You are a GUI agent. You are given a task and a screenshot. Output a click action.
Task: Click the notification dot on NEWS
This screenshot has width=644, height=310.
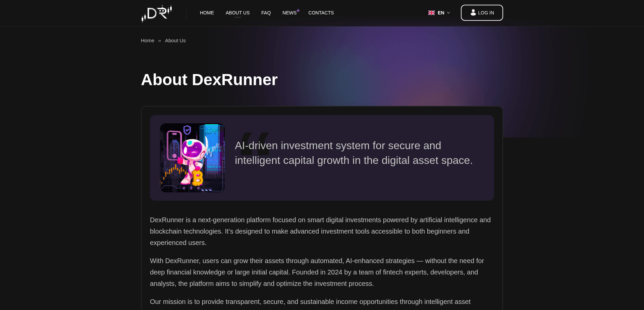tap(298, 10)
